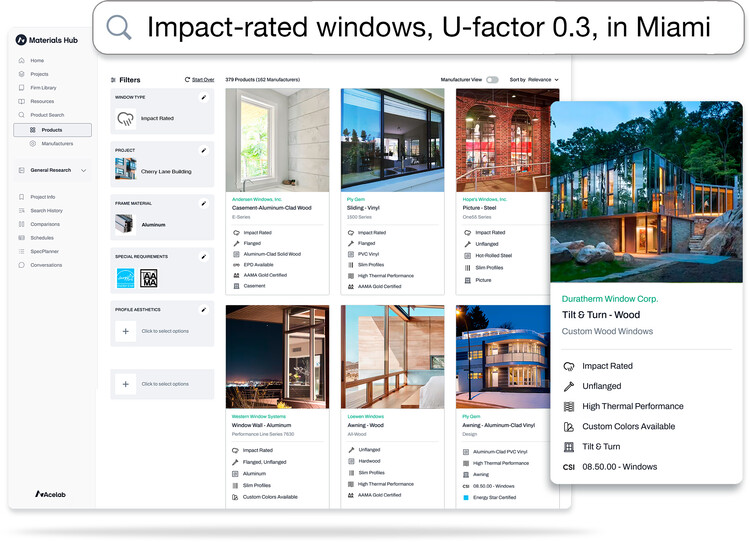This screenshot has height=542, width=750.
Task: Click the search magnifier icon
Action: click(x=119, y=27)
